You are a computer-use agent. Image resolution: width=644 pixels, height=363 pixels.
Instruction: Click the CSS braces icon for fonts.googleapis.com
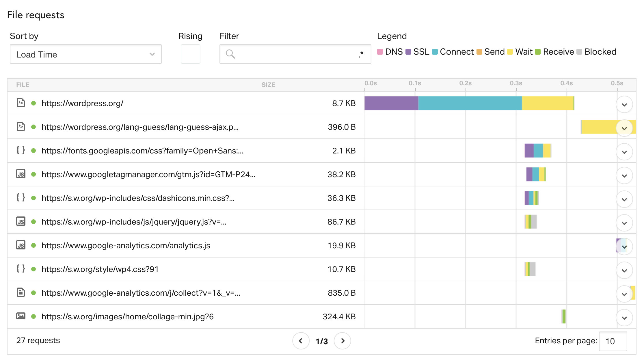coord(21,150)
